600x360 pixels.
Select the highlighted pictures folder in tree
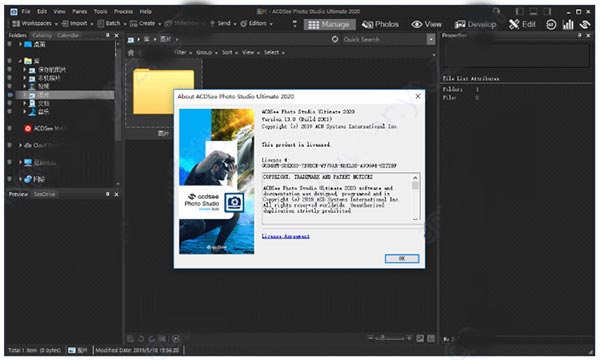click(x=64, y=95)
